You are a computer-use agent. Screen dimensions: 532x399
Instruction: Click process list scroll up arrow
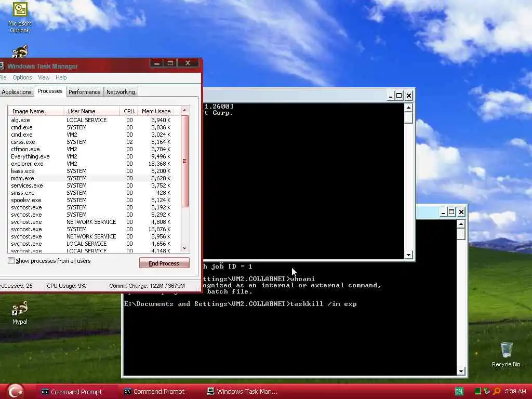pos(184,110)
